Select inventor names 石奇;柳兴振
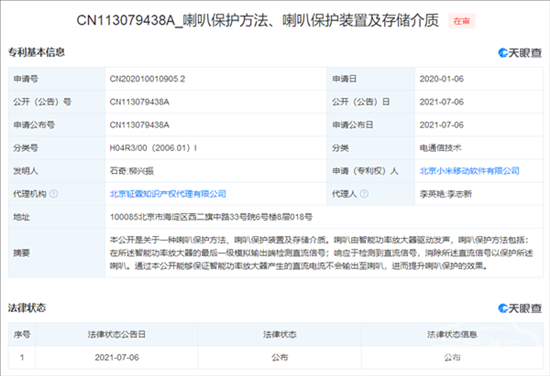This screenshot has height=376, width=550. click(x=132, y=171)
